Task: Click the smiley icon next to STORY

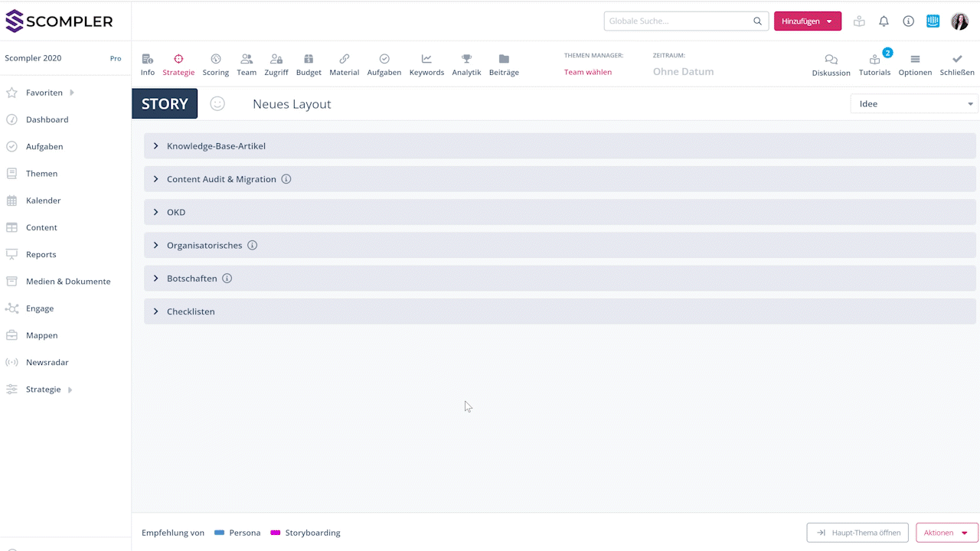Action: [x=217, y=103]
